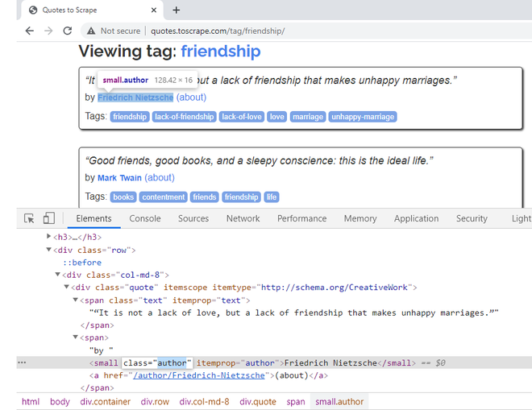Open the (about) link for Nietzsche
The width and height of the screenshot is (532, 410).
(x=191, y=97)
